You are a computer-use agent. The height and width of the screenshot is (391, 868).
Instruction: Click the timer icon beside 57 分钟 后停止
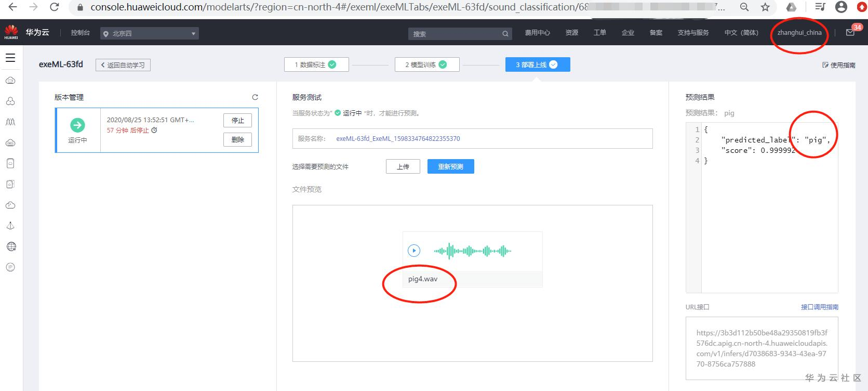point(154,130)
